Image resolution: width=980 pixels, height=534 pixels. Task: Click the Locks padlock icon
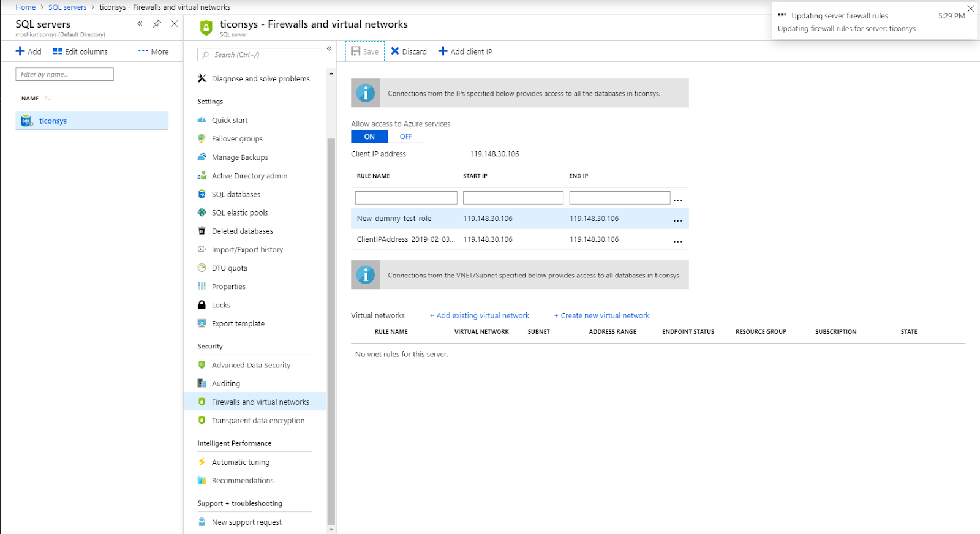tap(202, 304)
